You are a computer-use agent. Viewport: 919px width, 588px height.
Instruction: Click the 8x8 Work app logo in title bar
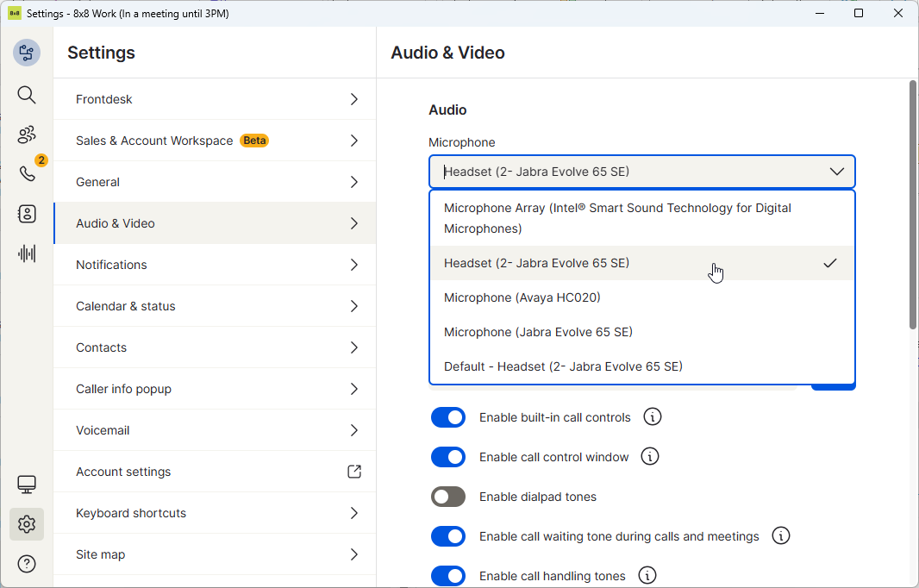[15, 13]
